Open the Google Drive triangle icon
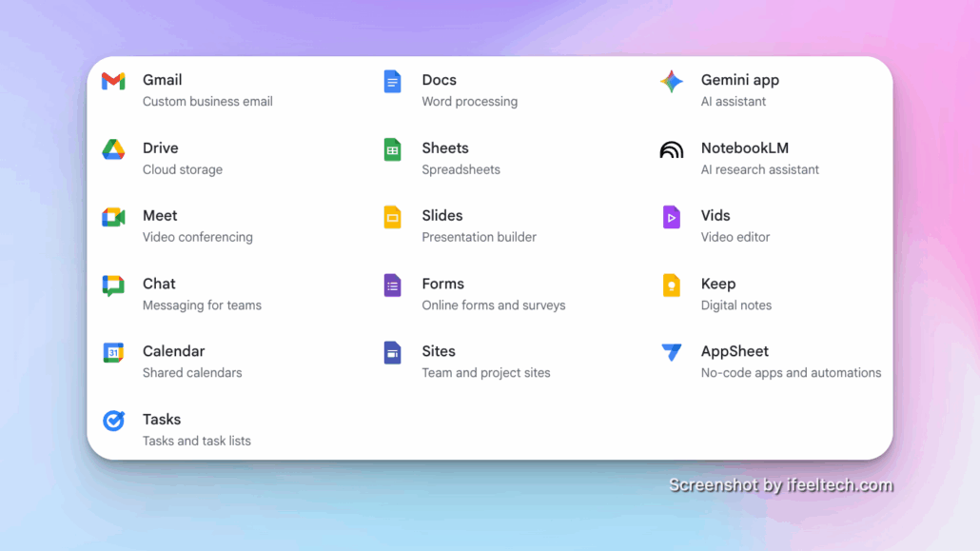Viewport: 980px width, 551px height. point(113,149)
